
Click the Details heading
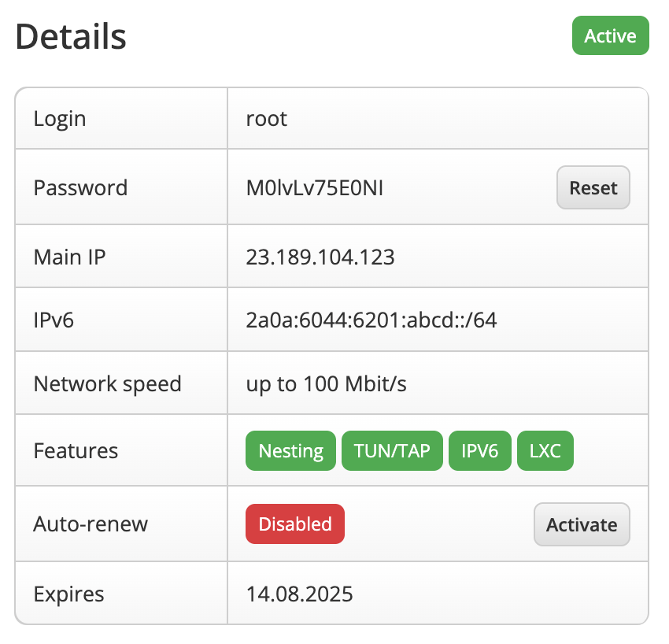[71, 36]
